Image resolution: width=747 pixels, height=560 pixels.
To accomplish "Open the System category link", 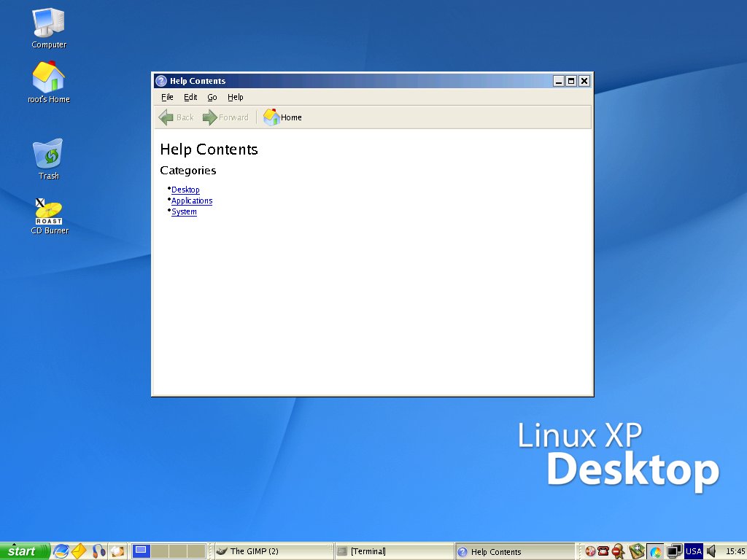I will coord(184,211).
